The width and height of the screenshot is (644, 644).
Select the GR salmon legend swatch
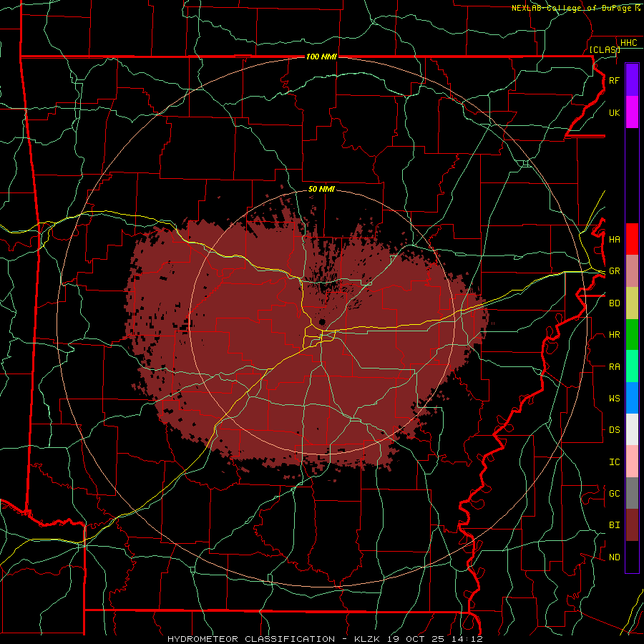[632, 271]
